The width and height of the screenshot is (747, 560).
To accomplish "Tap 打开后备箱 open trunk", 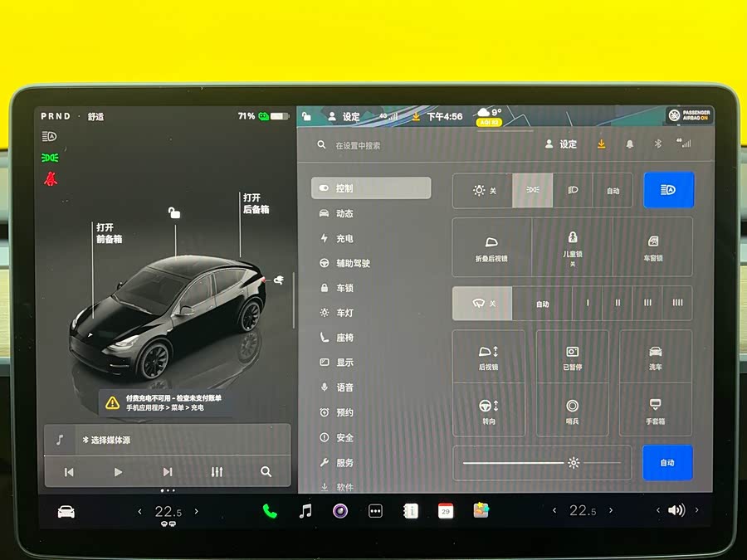I will tap(256, 203).
